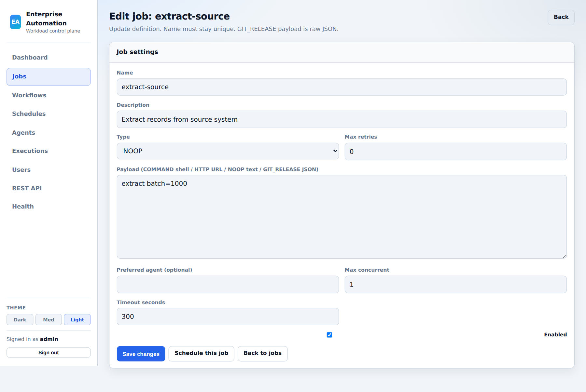Click the 'Job settings' heading
Image resolution: width=586 pixels, height=392 pixels.
[x=137, y=52]
